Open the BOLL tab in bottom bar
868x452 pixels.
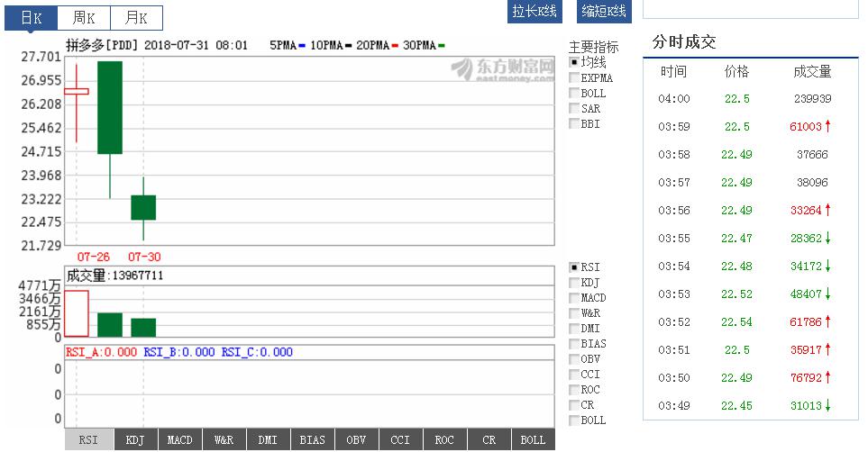[x=533, y=439]
